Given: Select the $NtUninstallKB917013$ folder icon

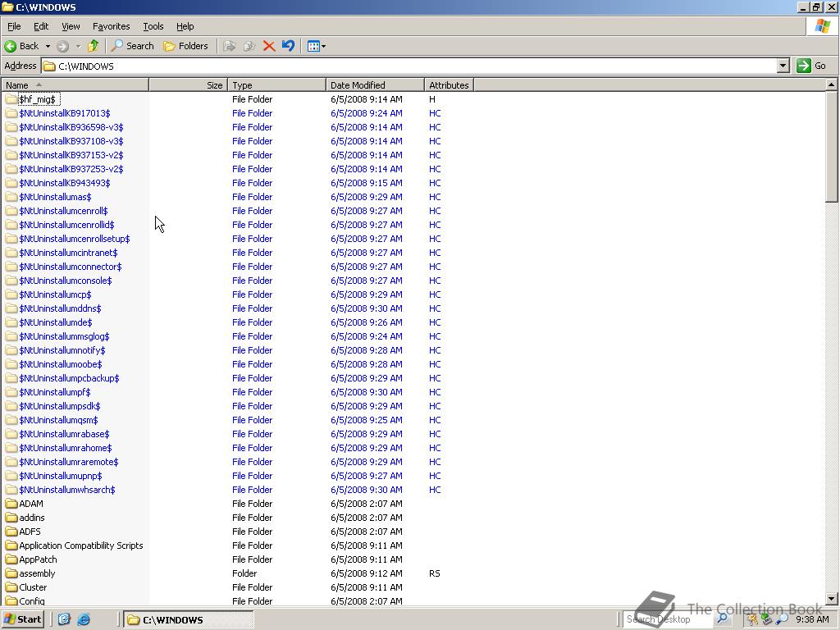Looking at the screenshot, I should point(11,113).
